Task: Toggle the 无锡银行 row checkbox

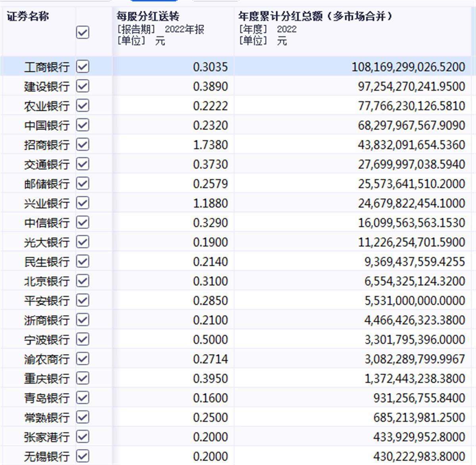Action: pos(83,456)
